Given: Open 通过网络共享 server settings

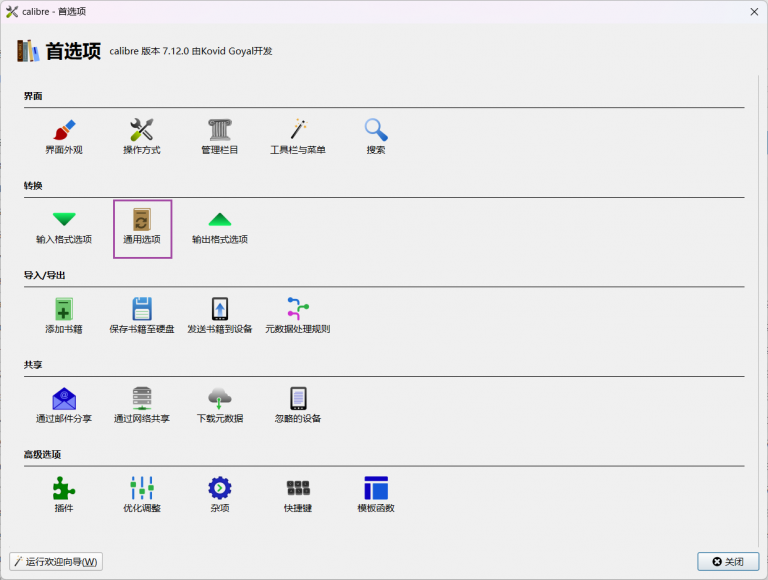Looking at the screenshot, I should pyautogui.click(x=142, y=399).
